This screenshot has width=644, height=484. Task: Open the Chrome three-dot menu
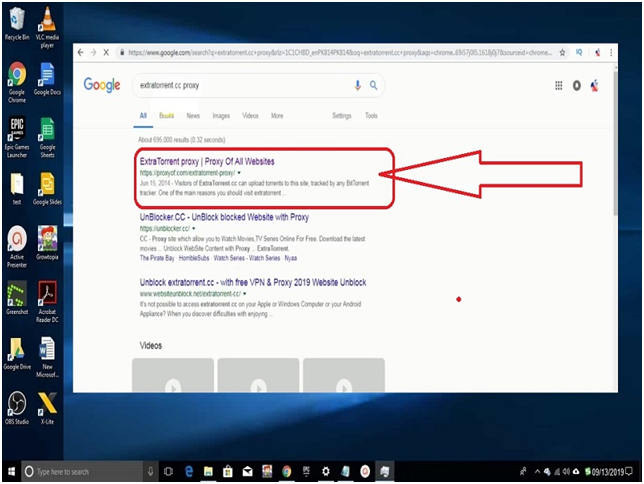tap(611, 53)
